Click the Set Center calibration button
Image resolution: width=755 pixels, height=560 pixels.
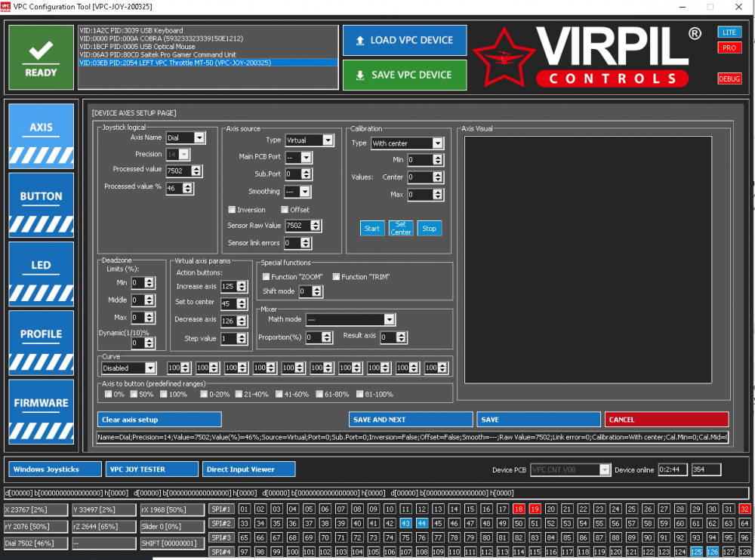point(401,228)
